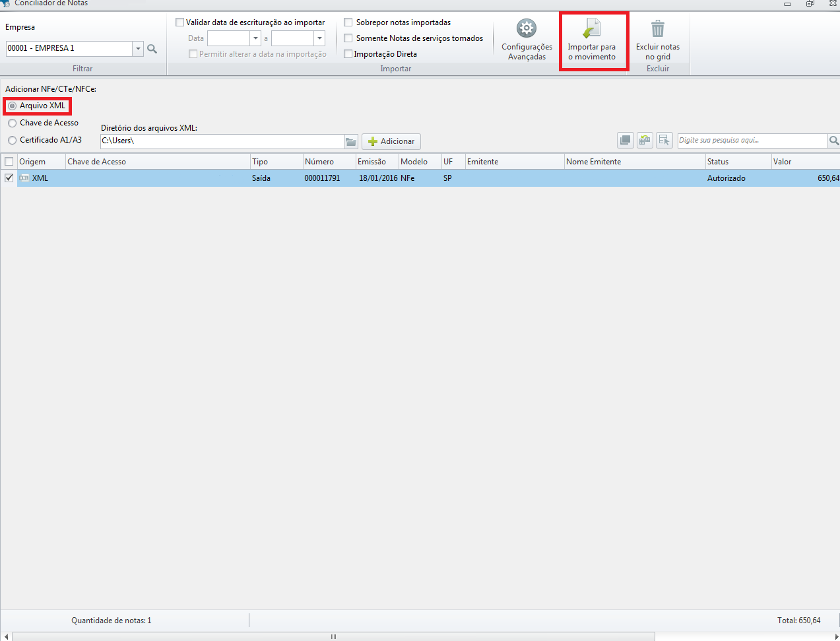The height and width of the screenshot is (641, 840).
Task: Open the Empresa dropdown list
Action: [x=137, y=48]
